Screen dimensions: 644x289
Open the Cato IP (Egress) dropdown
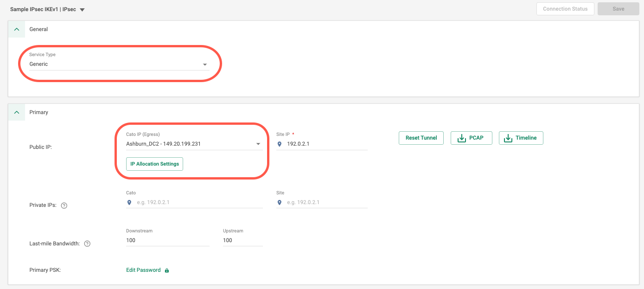pyautogui.click(x=258, y=144)
